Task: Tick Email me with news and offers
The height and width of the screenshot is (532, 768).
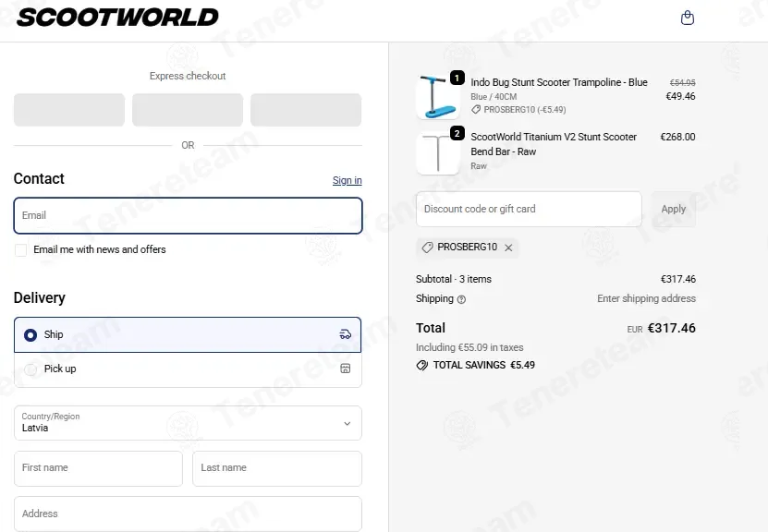Action: (x=21, y=250)
